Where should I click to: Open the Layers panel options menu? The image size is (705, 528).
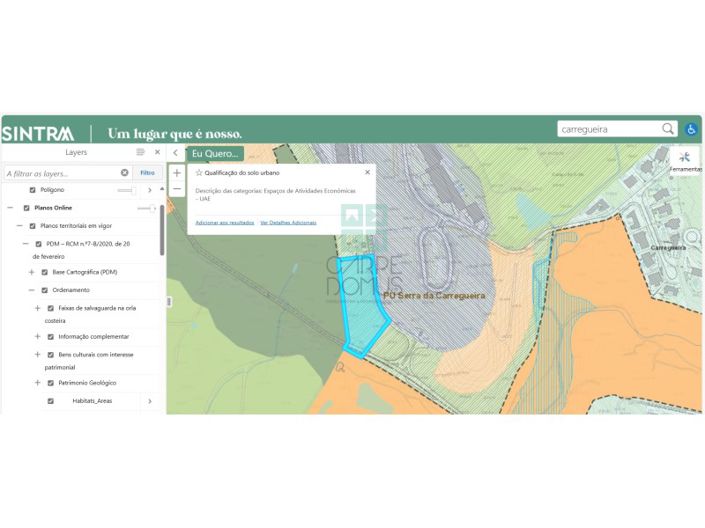[140, 152]
